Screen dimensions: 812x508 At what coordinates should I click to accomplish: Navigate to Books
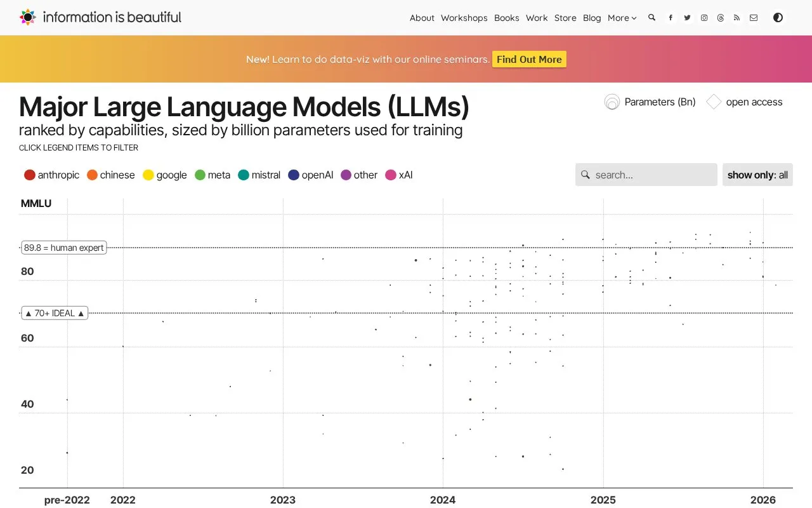(x=507, y=18)
